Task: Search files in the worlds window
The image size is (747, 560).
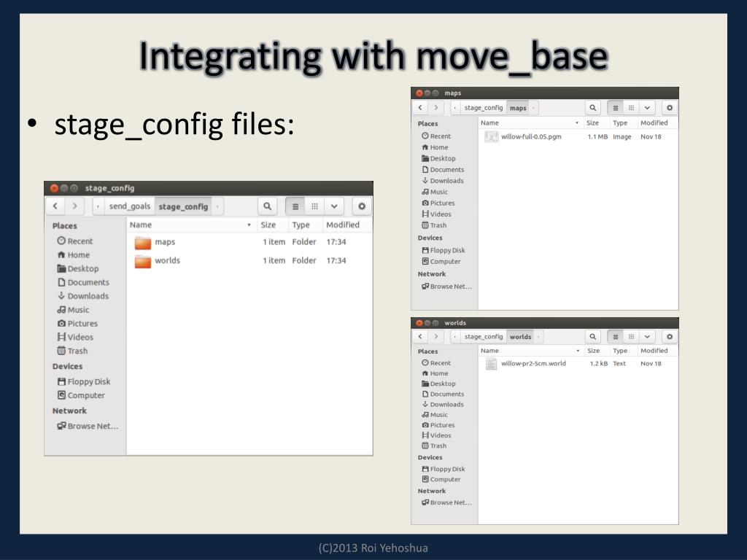Action: 592,337
